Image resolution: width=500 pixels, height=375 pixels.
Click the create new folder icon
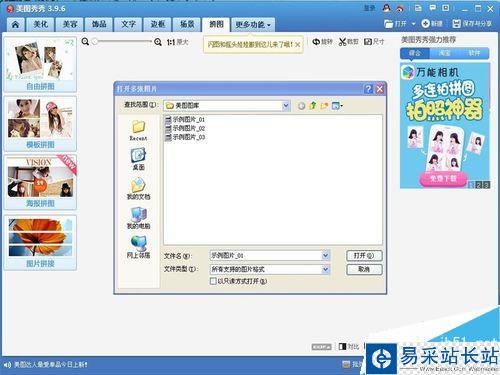click(324, 106)
